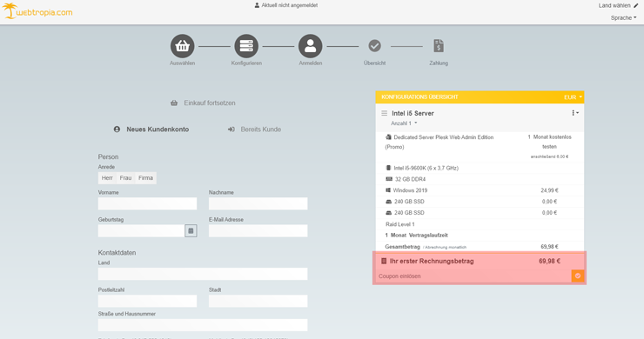Click the Coupon einlösen input field

point(474,276)
